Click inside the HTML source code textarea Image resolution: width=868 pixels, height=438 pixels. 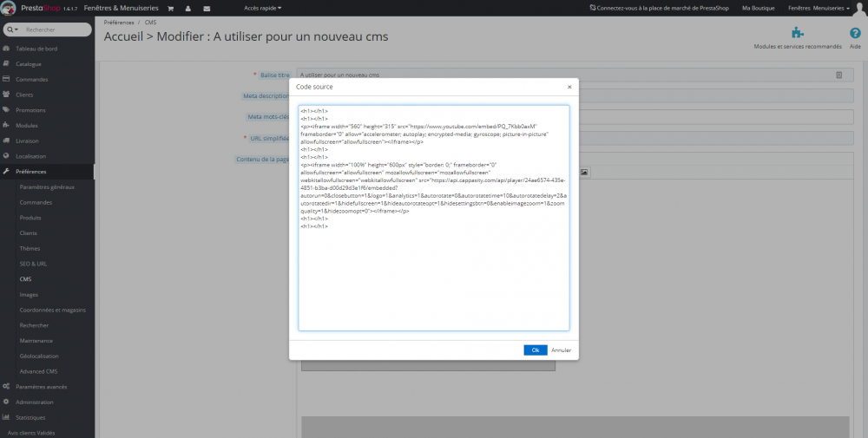click(434, 218)
